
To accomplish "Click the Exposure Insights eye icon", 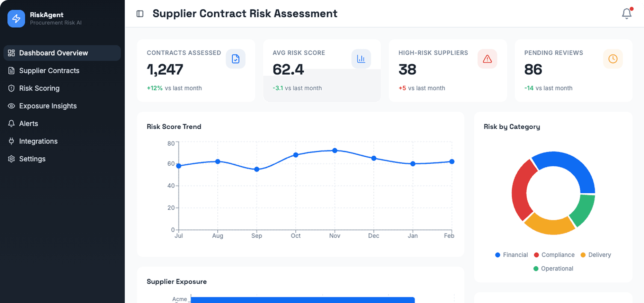I will (11, 106).
